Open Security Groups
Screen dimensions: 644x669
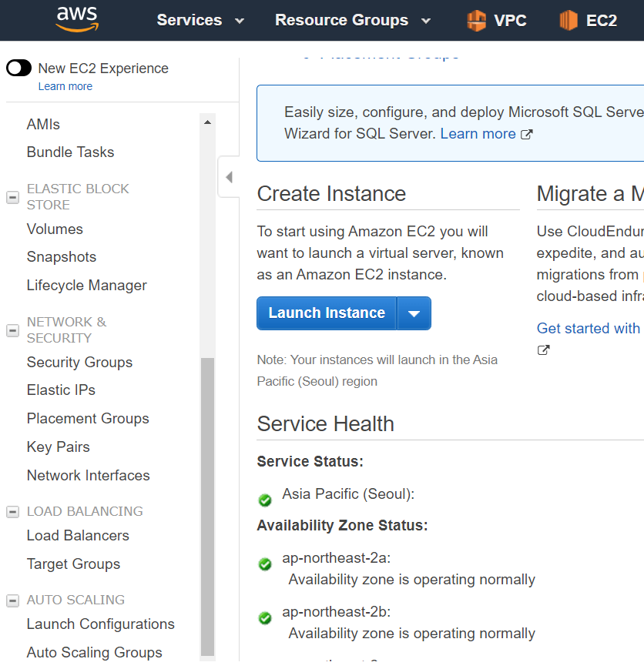pyautogui.click(x=79, y=363)
